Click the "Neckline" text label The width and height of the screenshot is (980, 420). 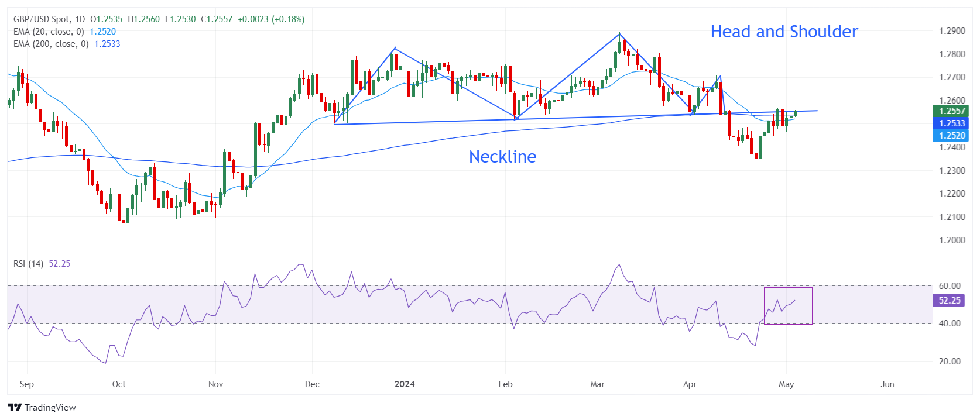[x=502, y=157]
